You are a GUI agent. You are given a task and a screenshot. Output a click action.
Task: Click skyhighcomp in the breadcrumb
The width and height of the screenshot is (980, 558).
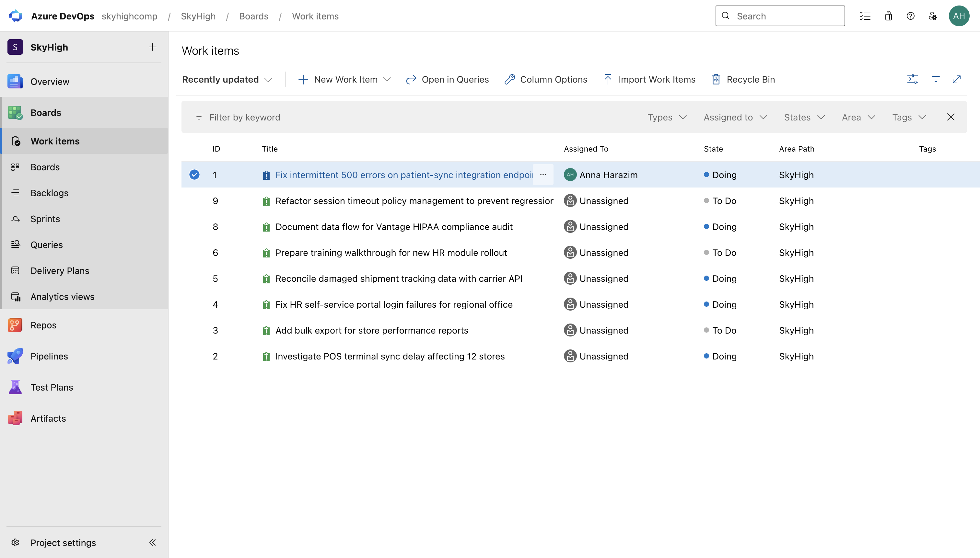130,16
